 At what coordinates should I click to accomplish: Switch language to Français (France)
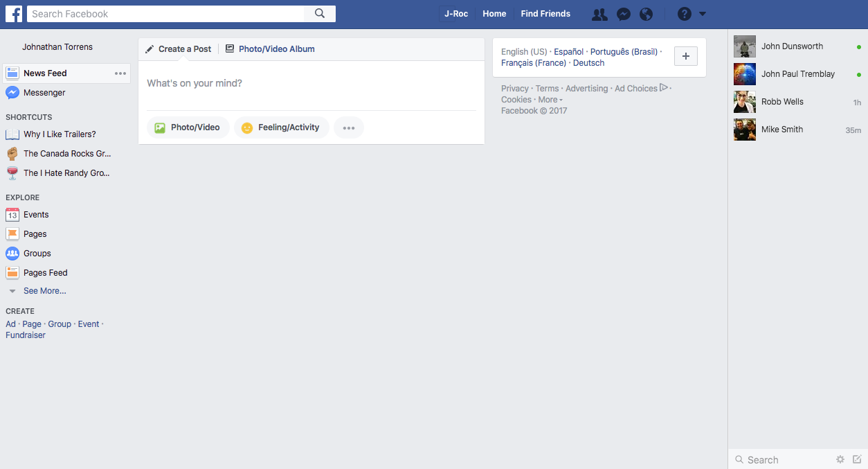(x=534, y=63)
